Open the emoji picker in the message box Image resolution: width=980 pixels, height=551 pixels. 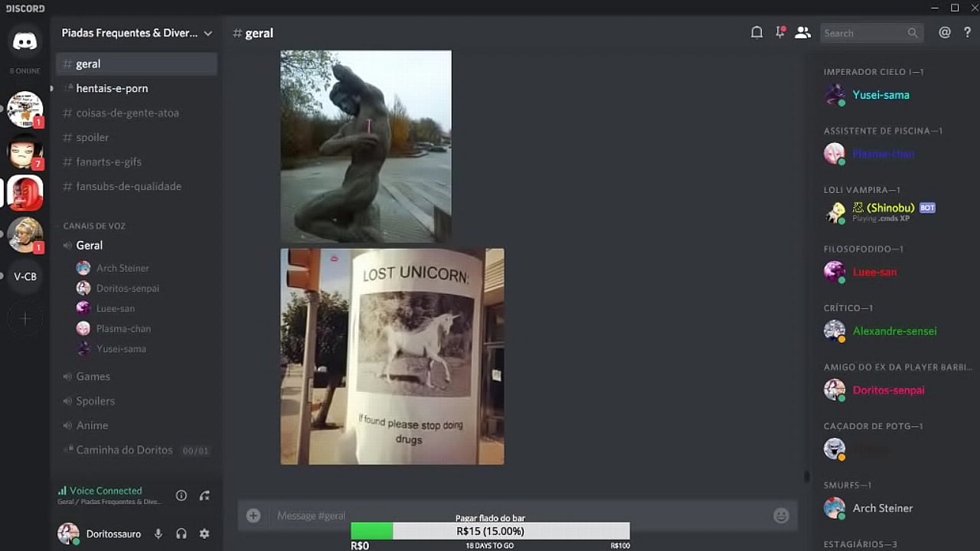(x=780, y=515)
